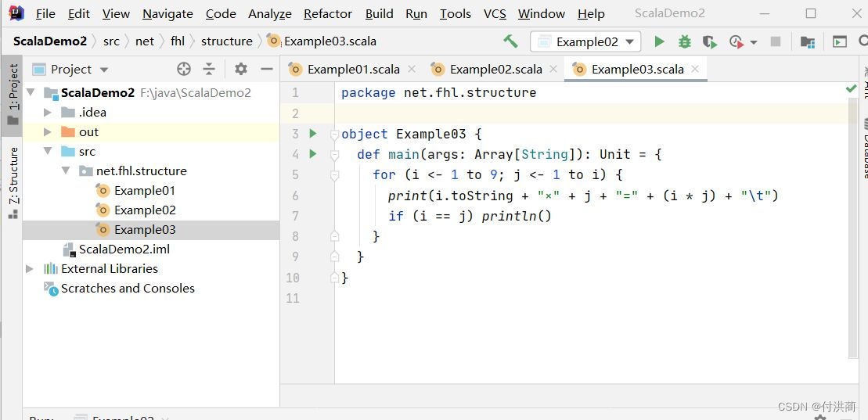Viewport: 868px width, 420px height.
Task: Open the Code menu
Action: pyautogui.click(x=221, y=14)
